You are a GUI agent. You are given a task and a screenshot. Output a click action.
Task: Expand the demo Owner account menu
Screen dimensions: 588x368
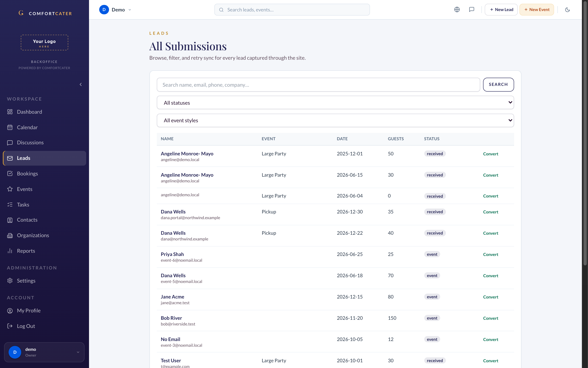coord(44,352)
